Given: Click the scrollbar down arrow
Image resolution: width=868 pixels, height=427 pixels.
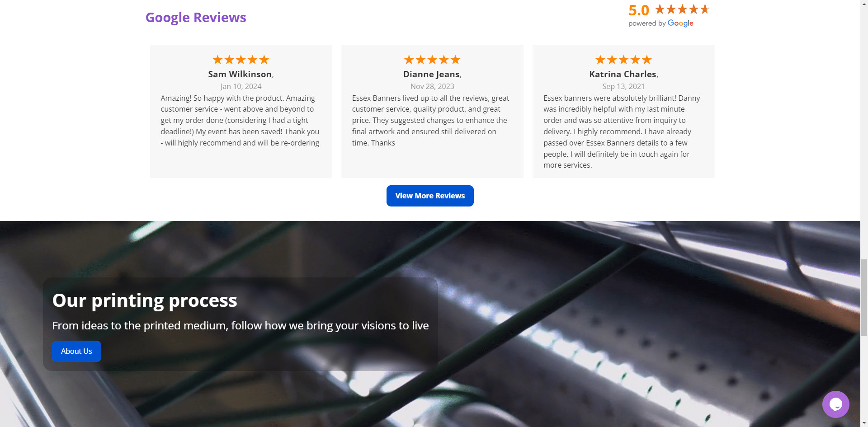Looking at the screenshot, I should coord(864,423).
